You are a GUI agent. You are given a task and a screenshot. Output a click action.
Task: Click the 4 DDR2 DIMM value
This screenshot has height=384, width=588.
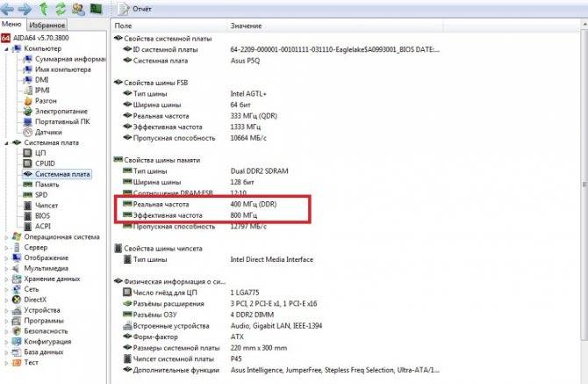click(x=252, y=315)
